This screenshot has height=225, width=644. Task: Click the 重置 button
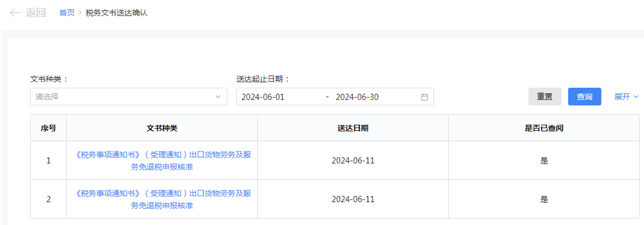coord(545,97)
